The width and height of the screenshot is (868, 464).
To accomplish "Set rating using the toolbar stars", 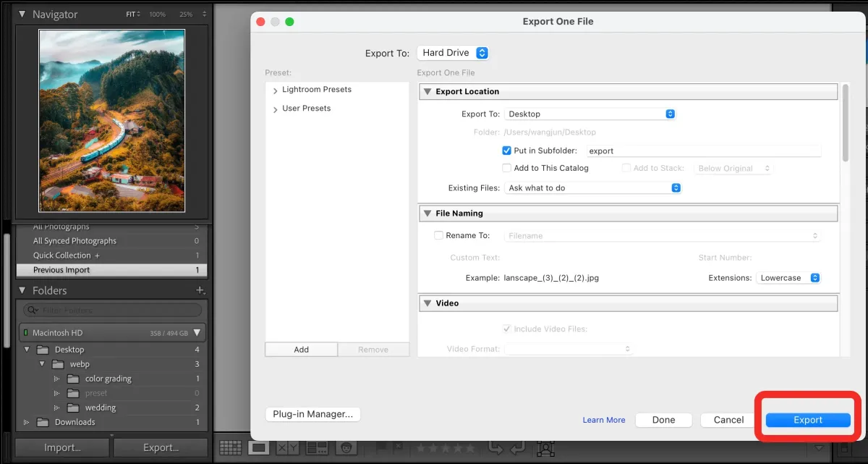I will tap(446, 448).
